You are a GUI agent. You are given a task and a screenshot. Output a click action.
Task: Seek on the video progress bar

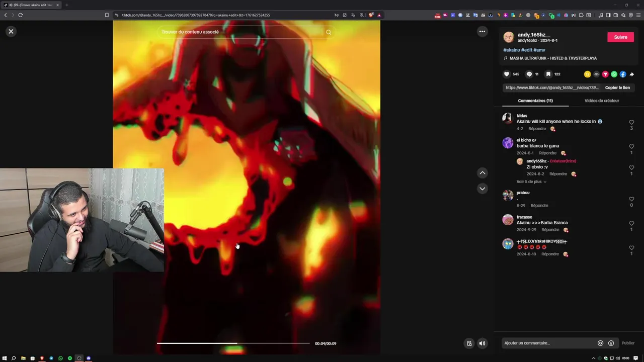pyautogui.click(x=233, y=343)
